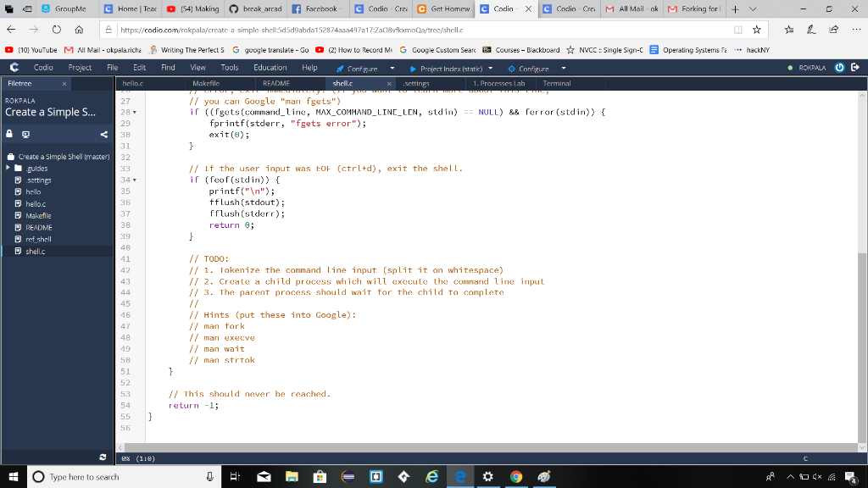Viewport: 868px width, 488px height.
Task: Open Chrome from the taskbar
Action: [516, 476]
